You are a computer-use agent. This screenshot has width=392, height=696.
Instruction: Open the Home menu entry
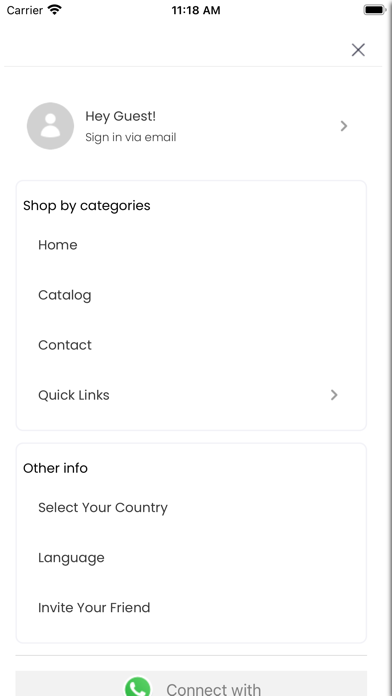[x=58, y=245]
